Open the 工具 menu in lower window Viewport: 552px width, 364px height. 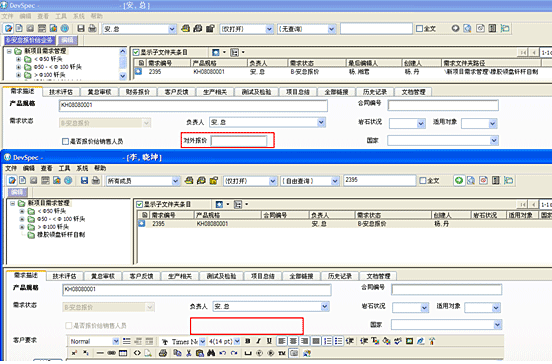click(x=64, y=168)
